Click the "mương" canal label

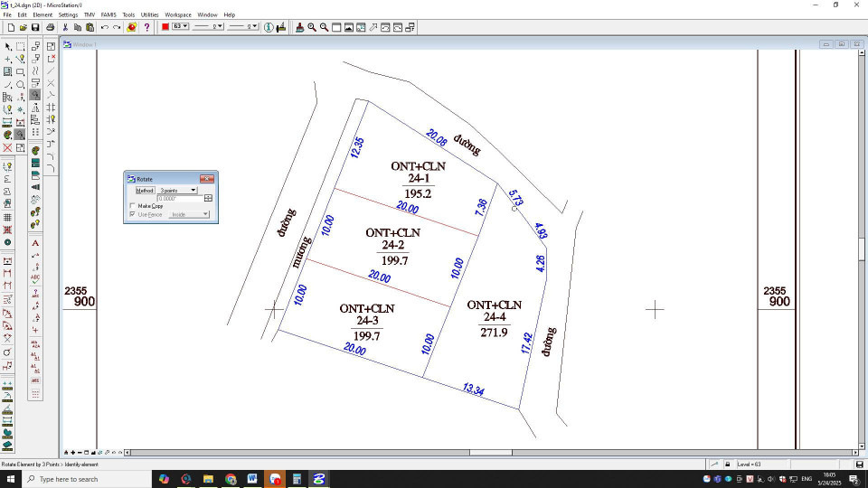pyautogui.click(x=302, y=252)
